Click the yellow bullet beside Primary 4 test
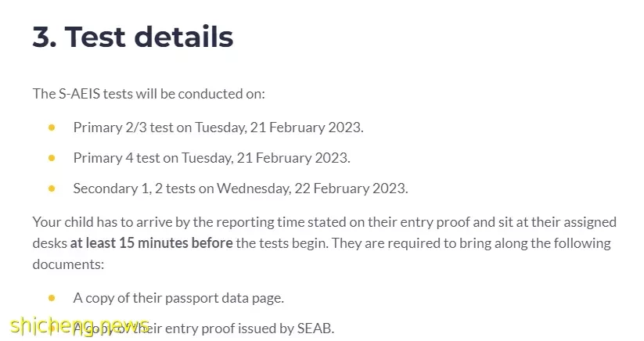 pos(52,158)
